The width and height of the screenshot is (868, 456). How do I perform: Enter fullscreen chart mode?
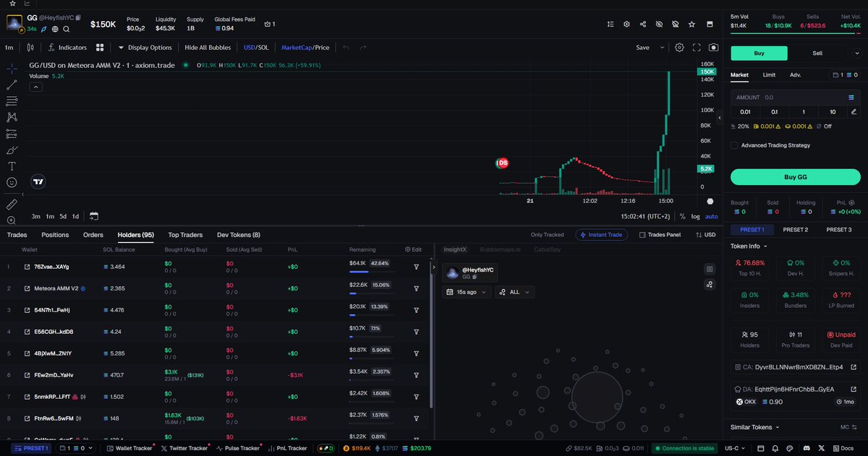697,48
